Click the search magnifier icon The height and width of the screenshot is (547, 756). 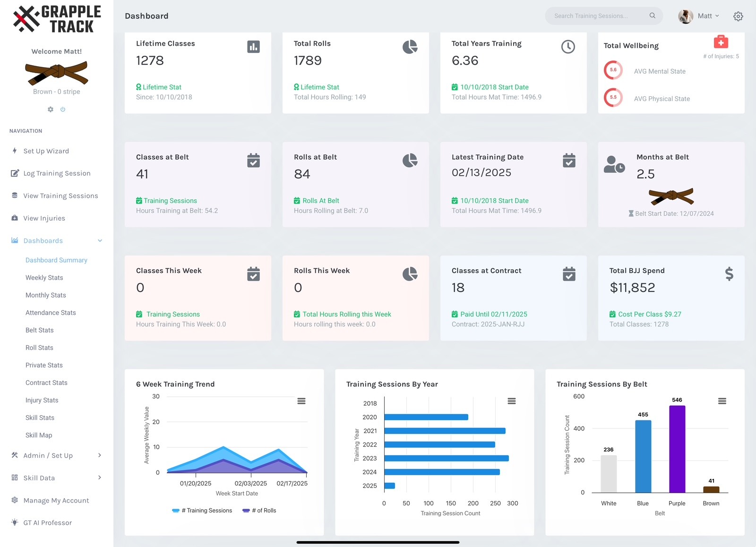(x=652, y=16)
